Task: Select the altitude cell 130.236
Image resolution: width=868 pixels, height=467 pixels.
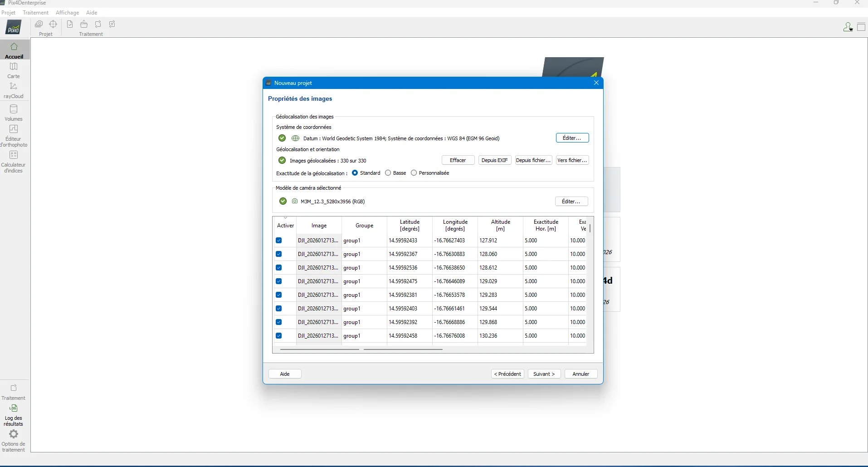Action: 501,336
